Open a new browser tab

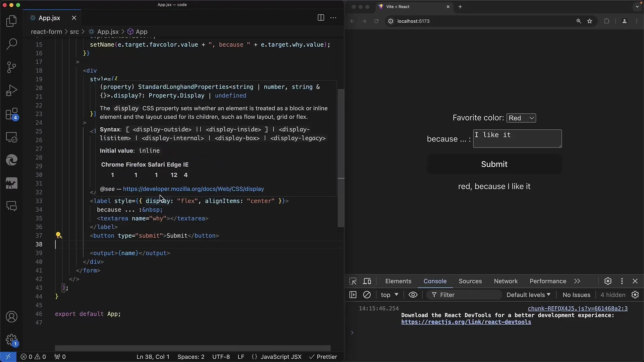460,7
